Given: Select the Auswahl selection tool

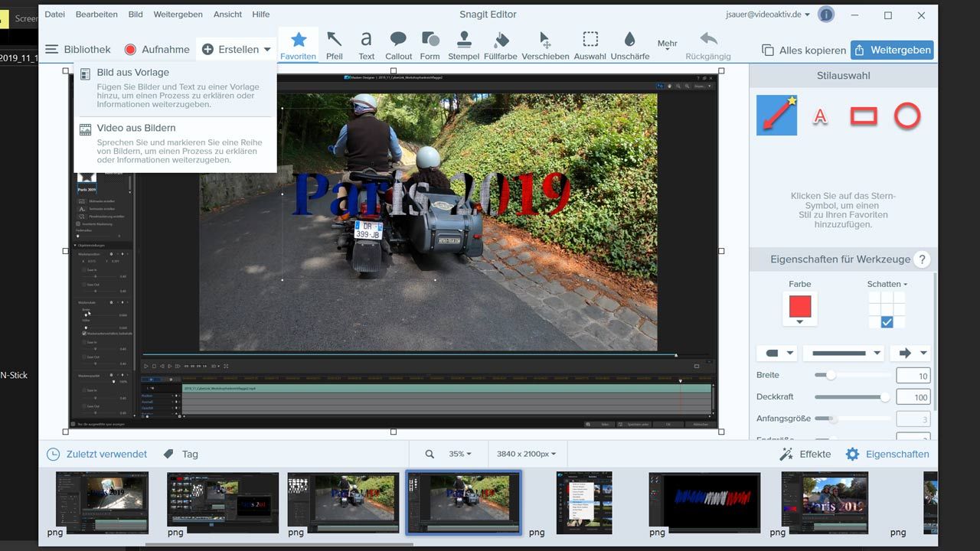Looking at the screenshot, I should [x=590, y=45].
